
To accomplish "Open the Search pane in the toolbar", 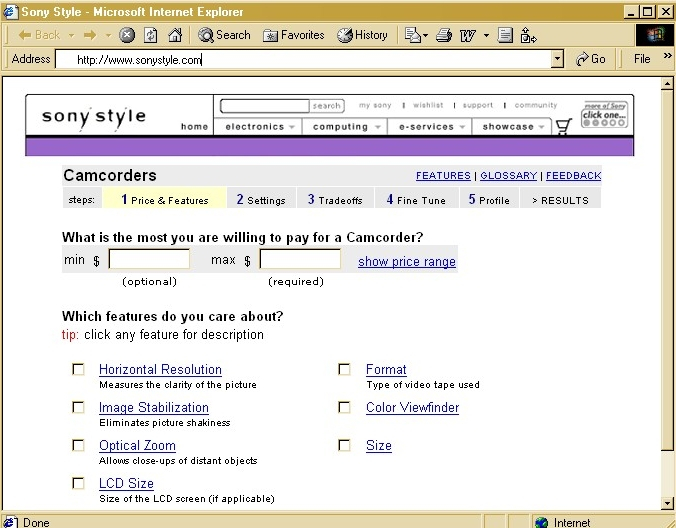I will 225,35.
